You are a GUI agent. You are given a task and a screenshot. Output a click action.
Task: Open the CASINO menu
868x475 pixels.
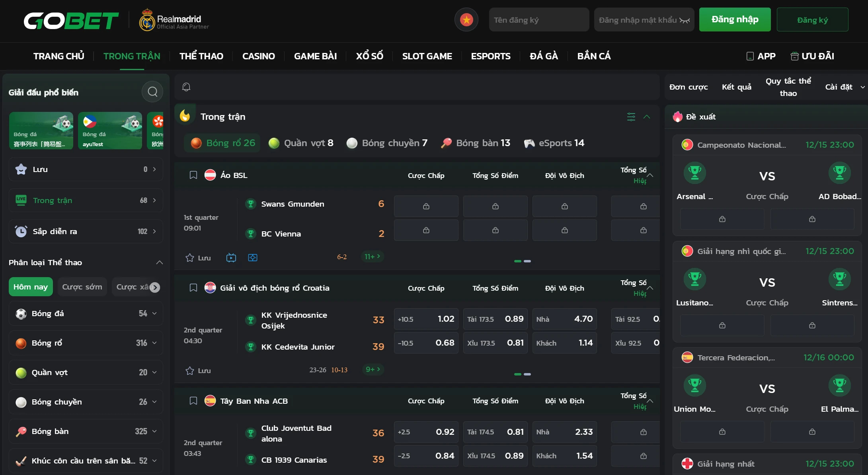[x=259, y=56]
